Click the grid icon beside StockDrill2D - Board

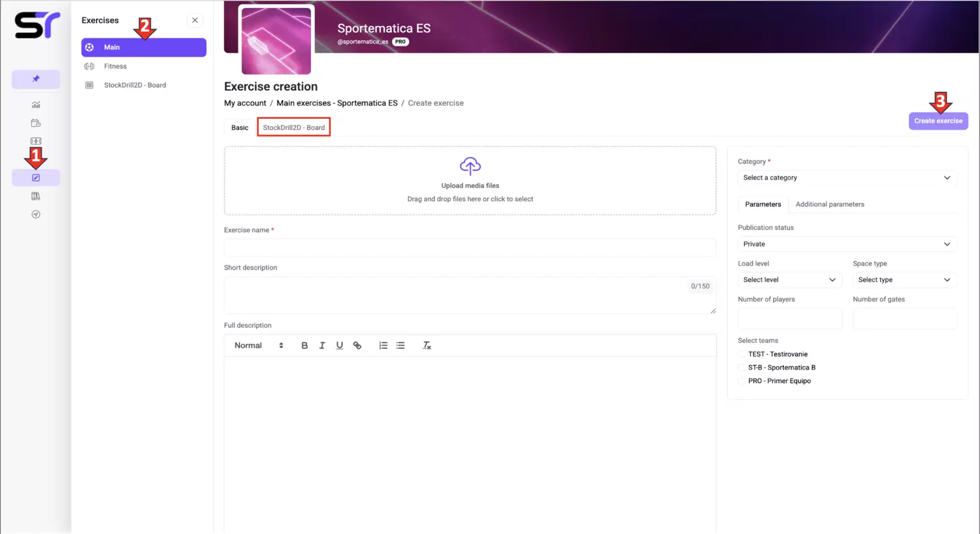(90, 85)
